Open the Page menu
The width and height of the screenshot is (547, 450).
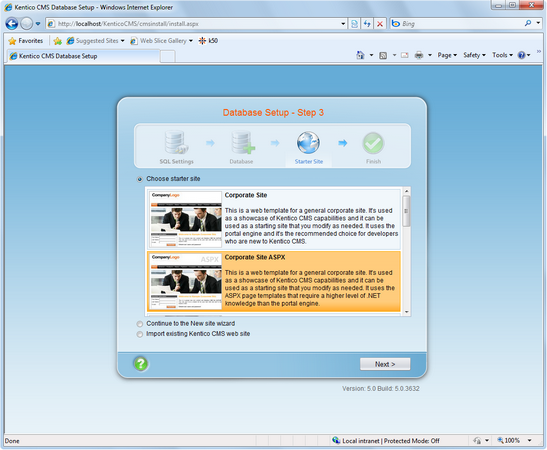pyautogui.click(x=447, y=55)
